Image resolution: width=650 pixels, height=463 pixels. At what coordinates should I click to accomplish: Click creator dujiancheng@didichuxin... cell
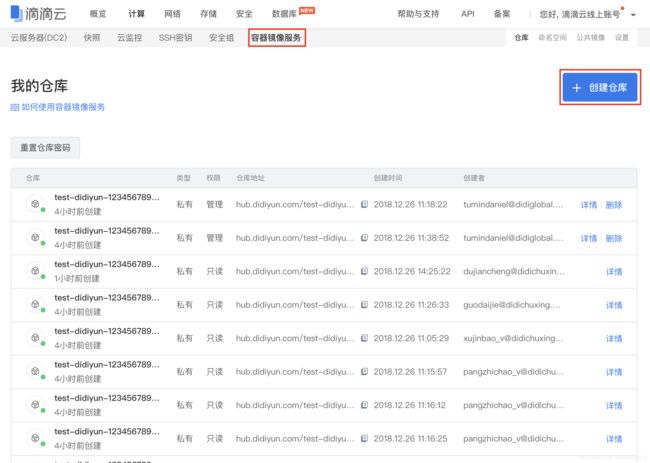coord(514,271)
